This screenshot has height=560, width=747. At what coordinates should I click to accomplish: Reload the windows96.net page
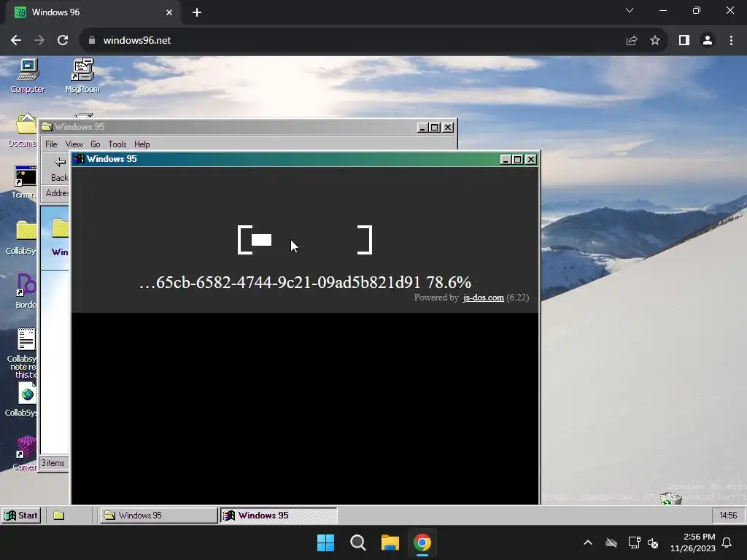point(63,41)
